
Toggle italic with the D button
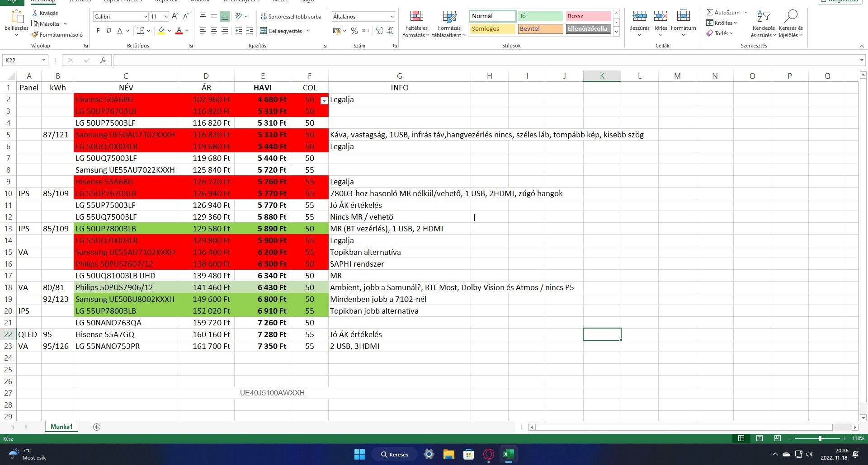click(109, 31)
